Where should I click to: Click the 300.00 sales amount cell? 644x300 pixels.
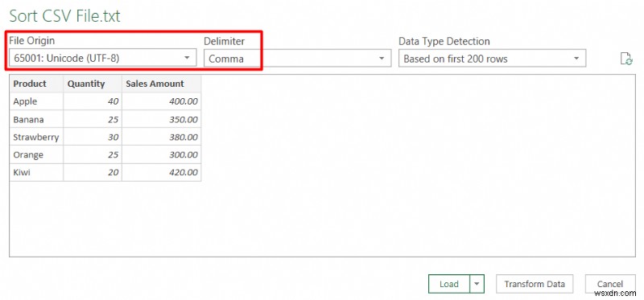click(162, 154)
